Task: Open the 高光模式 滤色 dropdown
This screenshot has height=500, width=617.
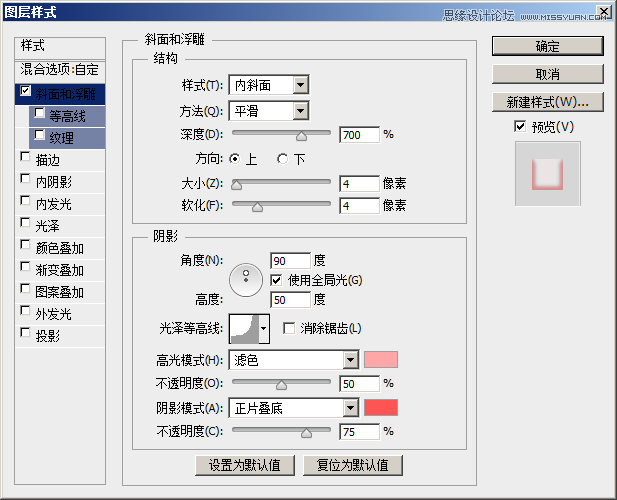Action: [294, 360]
